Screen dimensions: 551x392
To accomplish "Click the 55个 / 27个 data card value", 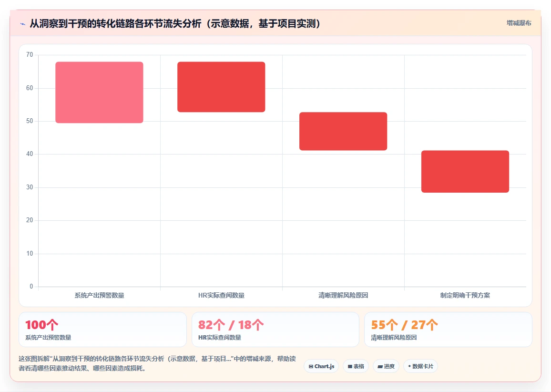I will (x=404, y=325).
